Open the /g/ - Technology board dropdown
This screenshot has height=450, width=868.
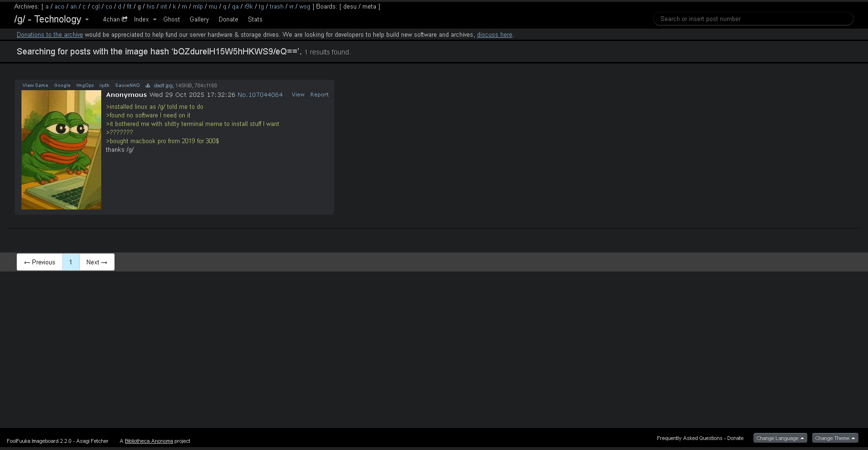(x=52, y=20)
